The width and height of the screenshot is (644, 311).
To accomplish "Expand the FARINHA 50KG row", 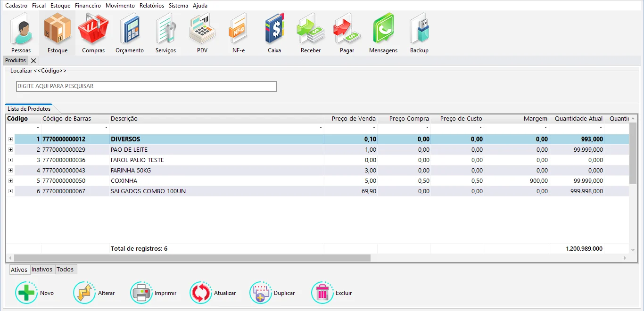I will pyautogui.click(x=10, y=171).
